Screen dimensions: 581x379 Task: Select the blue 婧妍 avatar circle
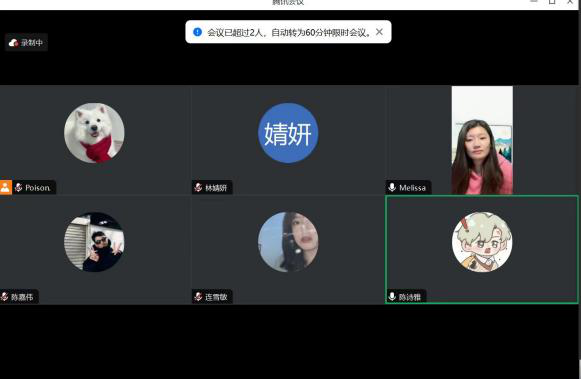288,133
